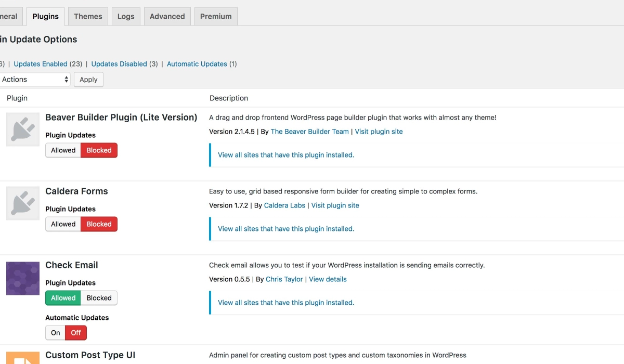Visit plugin site for Caldera Forms
This screenshot has height=364, width=624.
click(x=335, y=205)
